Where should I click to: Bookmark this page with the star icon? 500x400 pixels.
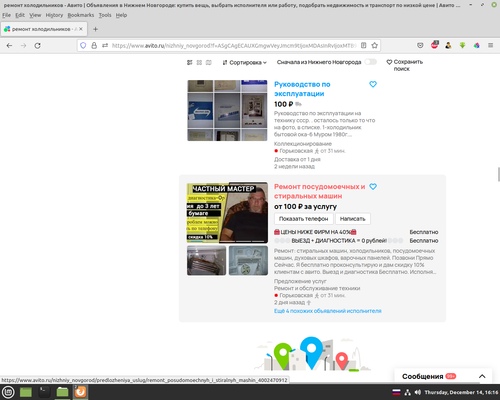click(375, 46)
